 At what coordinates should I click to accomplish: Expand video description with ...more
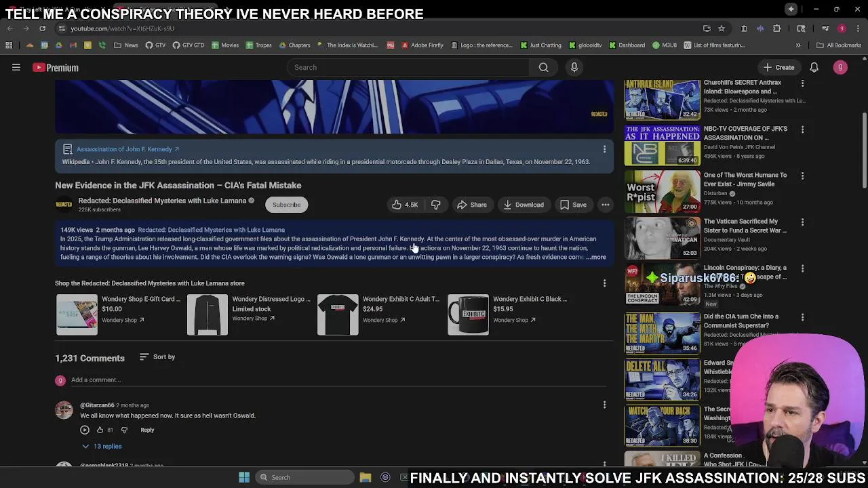click(596, 258)
